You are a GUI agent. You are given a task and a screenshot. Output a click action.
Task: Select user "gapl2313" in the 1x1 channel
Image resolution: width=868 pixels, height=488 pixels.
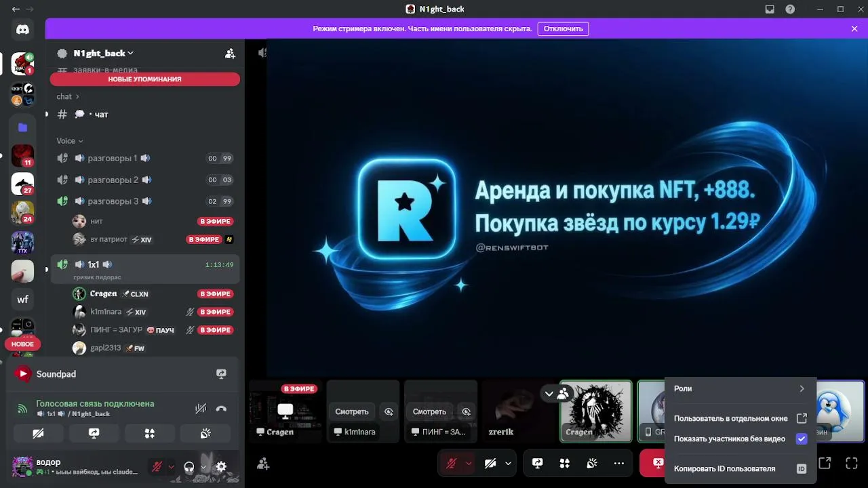click(x=145, y=348)
